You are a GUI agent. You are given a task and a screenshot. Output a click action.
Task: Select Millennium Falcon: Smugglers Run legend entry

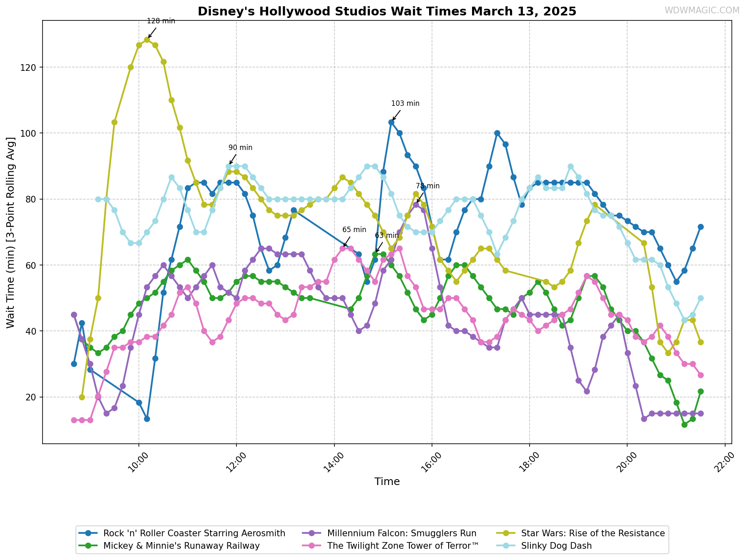click(x=389, y=533)
